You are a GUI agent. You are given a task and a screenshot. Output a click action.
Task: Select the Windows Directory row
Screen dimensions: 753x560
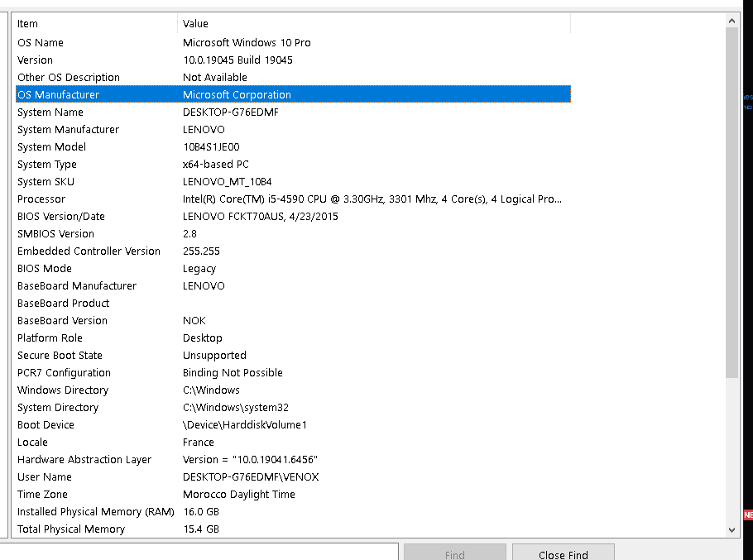pyautogui.click(x=293, y=390)
